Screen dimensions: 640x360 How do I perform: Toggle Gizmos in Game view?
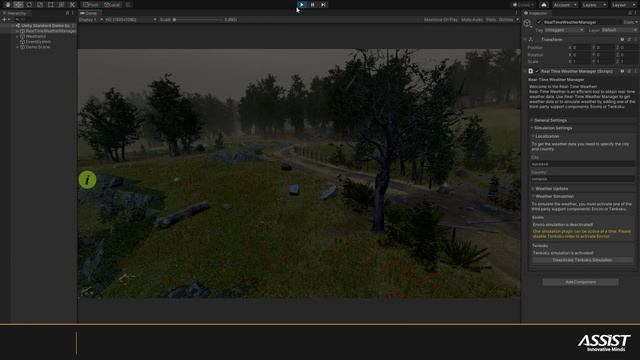[506, 20]
